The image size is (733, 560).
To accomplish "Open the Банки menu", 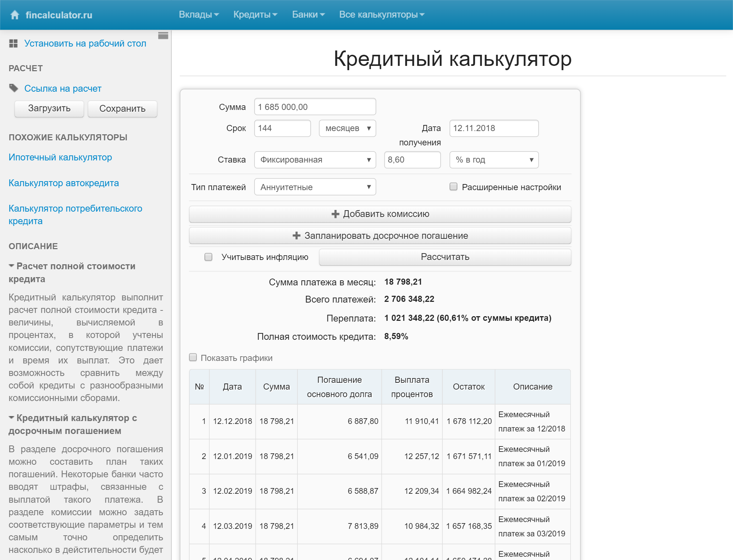I will [308, 15].
